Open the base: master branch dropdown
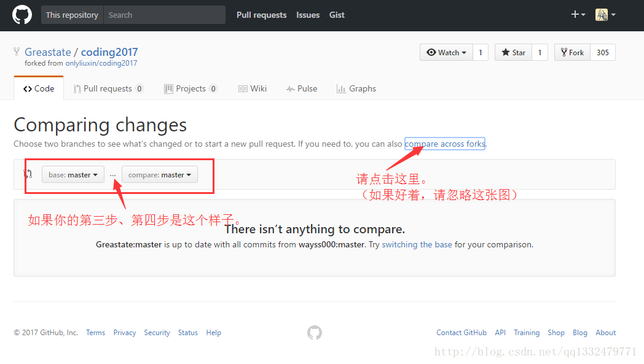Image resolution: width=644 pixels, height=364 pixels. tap(73, 175)
